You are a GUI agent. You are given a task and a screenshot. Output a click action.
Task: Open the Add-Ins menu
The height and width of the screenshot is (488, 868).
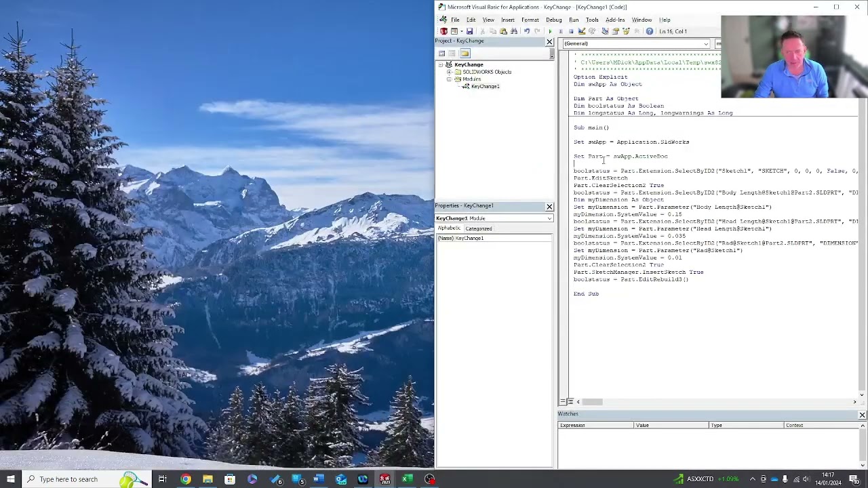click(615, 20)
